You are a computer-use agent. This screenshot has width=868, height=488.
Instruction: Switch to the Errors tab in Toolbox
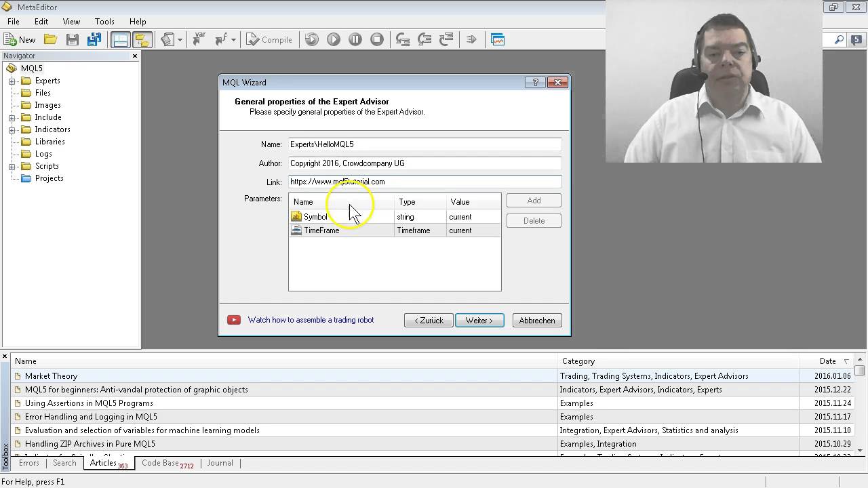29,464
